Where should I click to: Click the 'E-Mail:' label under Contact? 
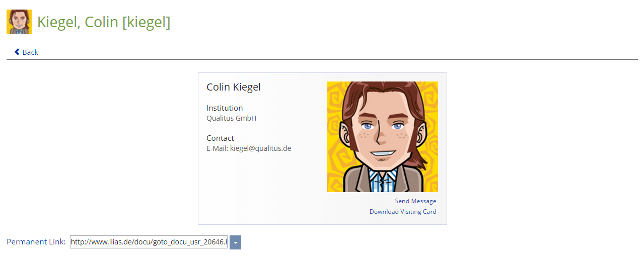coord(217,148)
